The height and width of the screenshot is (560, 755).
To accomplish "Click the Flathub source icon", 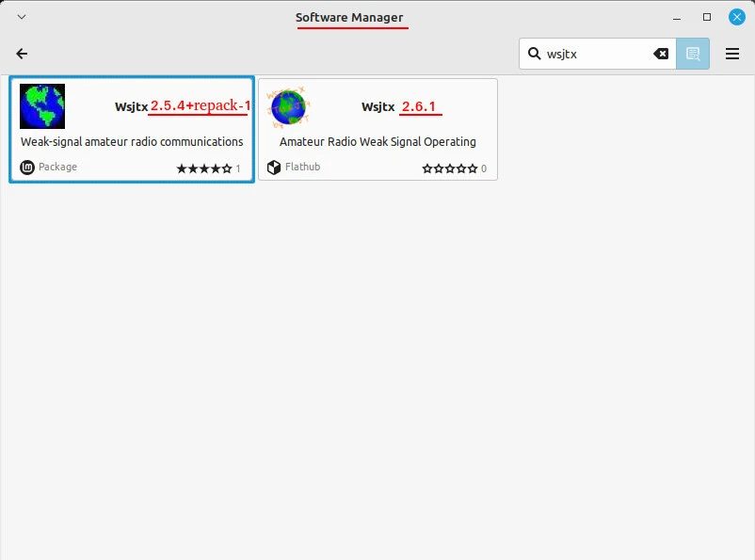I will pos(274,168).
